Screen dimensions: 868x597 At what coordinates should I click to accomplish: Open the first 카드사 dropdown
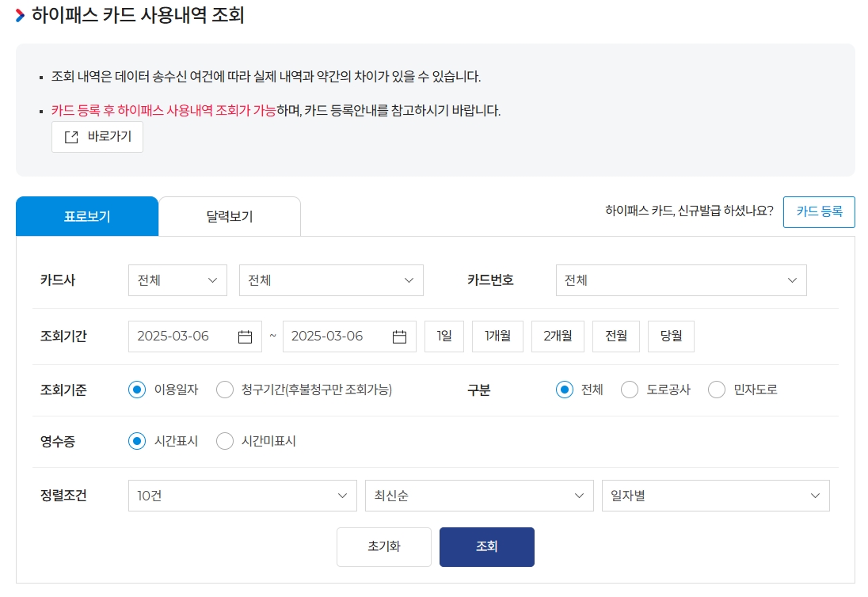coord(177,279)
